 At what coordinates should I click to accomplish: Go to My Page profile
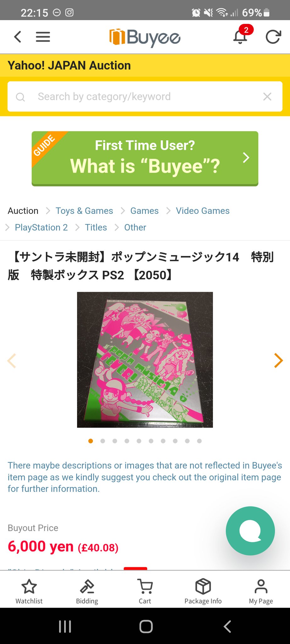261,591
